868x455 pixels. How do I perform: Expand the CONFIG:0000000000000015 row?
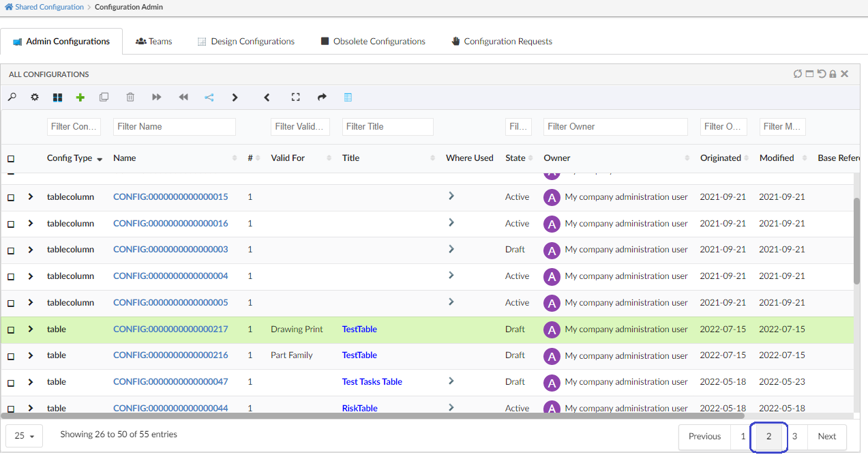tap(31, 197)
